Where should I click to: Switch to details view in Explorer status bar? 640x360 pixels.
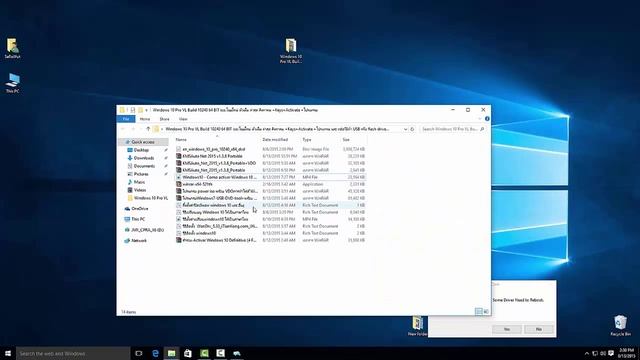click(478, 311)
